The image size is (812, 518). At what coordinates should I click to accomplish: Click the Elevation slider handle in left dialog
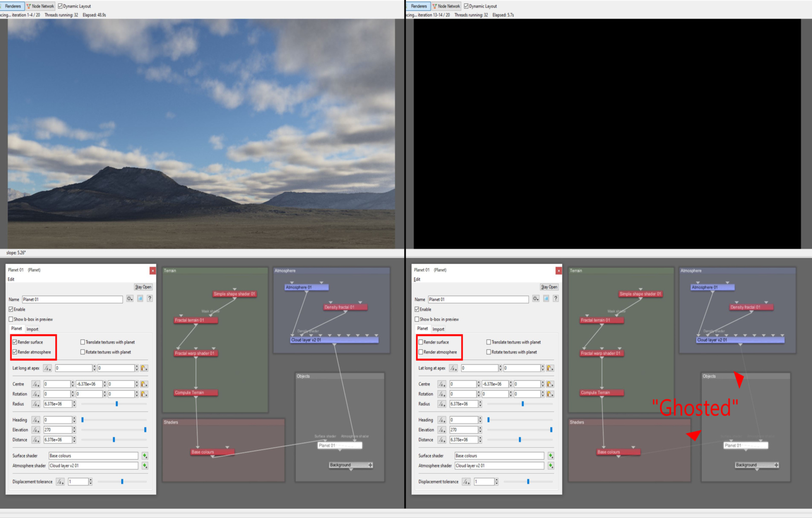tap(145, 430)
